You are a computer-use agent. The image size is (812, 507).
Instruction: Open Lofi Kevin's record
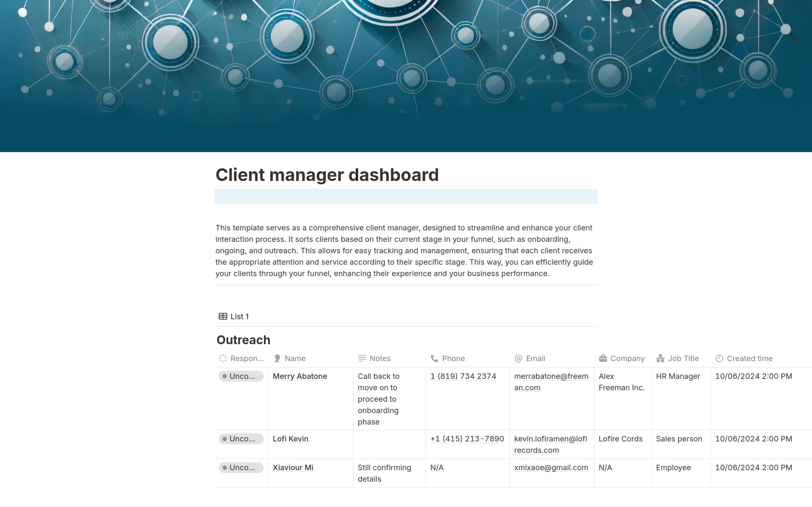point(291,439)
